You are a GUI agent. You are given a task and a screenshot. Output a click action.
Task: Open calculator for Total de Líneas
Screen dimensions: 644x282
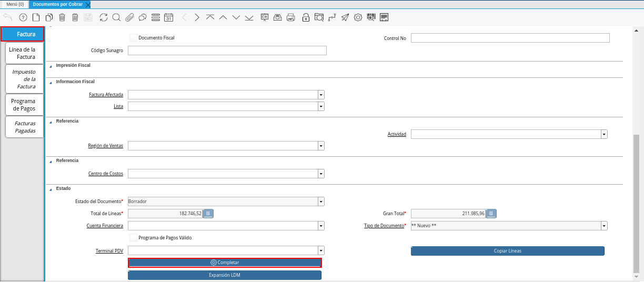coord(208,214)
